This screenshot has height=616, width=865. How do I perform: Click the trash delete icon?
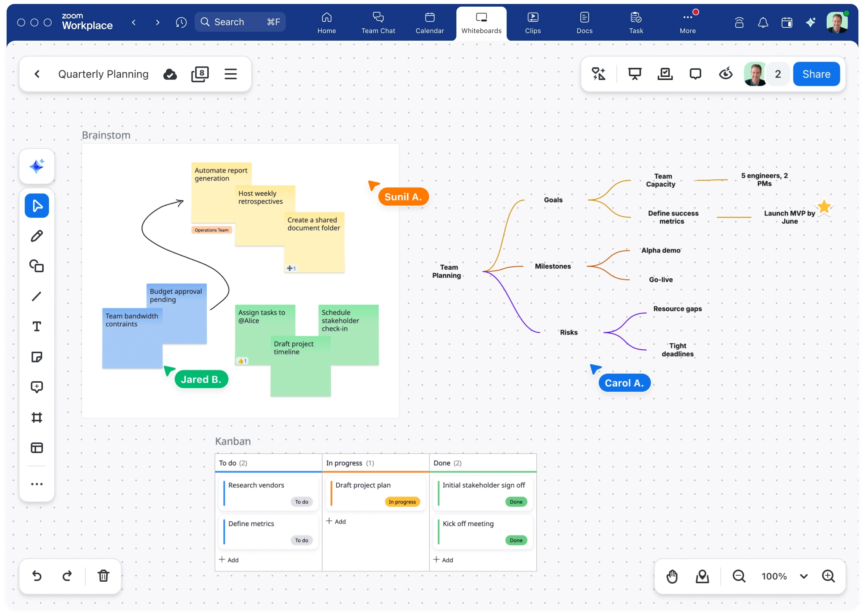click(103, 576)
